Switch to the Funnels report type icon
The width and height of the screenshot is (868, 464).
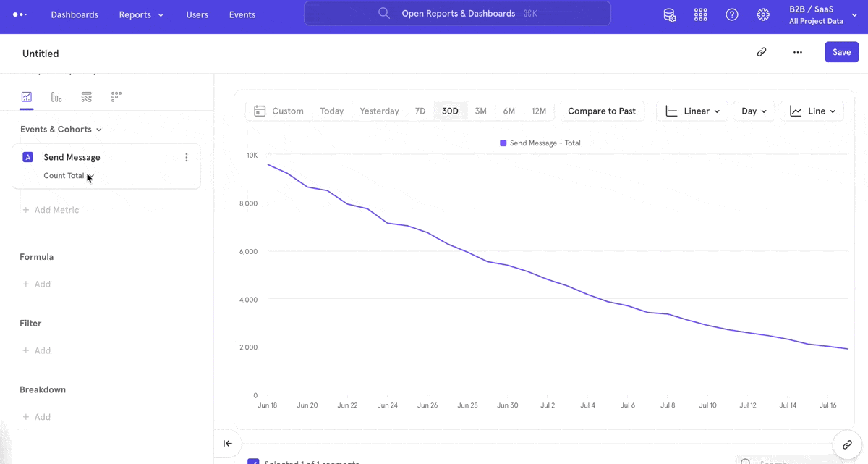56,97
